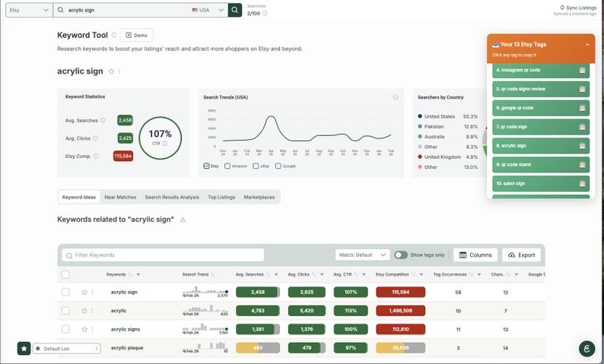Viewport: 604px width, 364px height.
Task: Open the Marketplaces tab
Action: click(259, 197)
